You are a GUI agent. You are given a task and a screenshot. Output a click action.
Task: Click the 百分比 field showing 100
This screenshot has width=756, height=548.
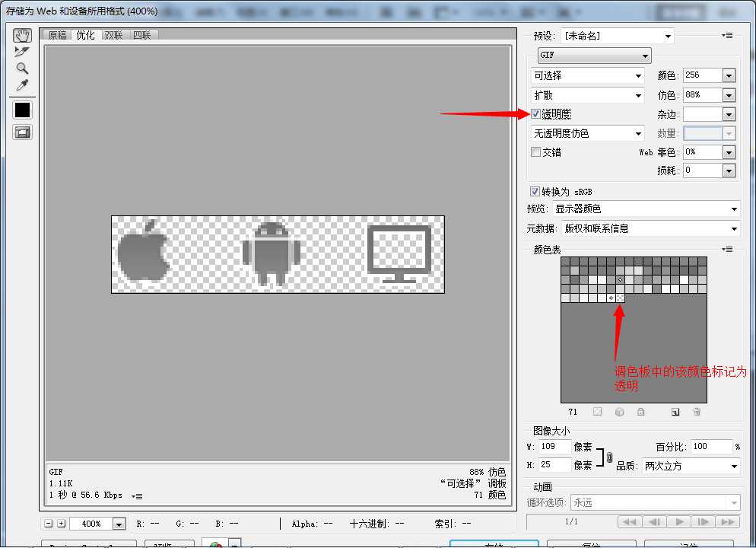point(710,447)
